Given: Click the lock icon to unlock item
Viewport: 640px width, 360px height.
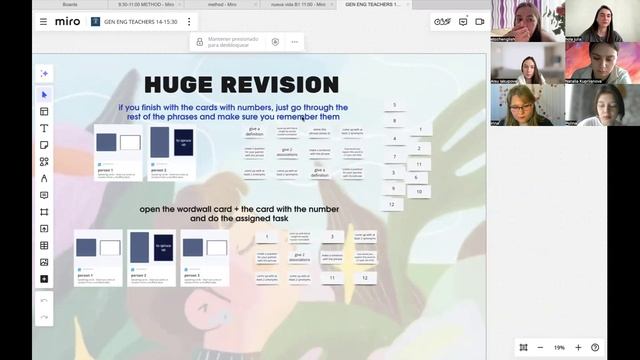Looking at the screenshot, I should coord(200,42).
